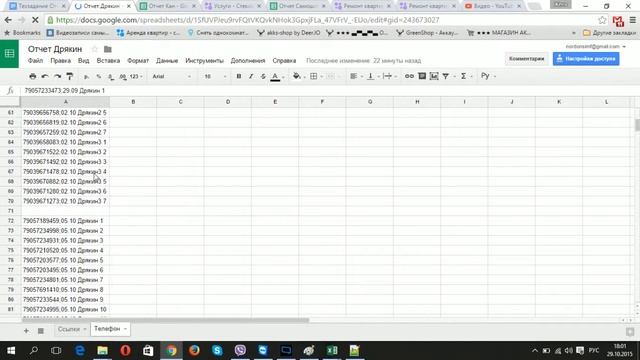Star the Отчет Дрякин document
Screen dimensions: 640x360
95,49
